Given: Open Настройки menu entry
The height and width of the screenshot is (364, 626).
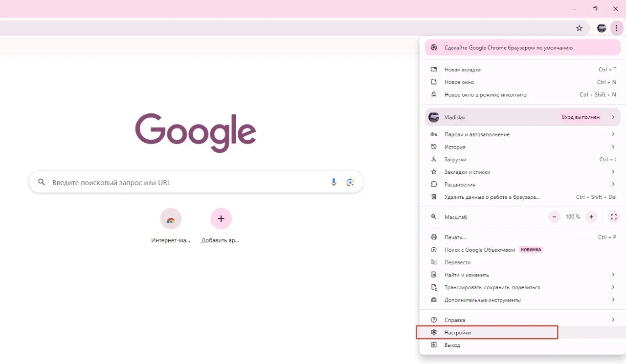Looking at the screenshot, I should (x=523, y=333).
